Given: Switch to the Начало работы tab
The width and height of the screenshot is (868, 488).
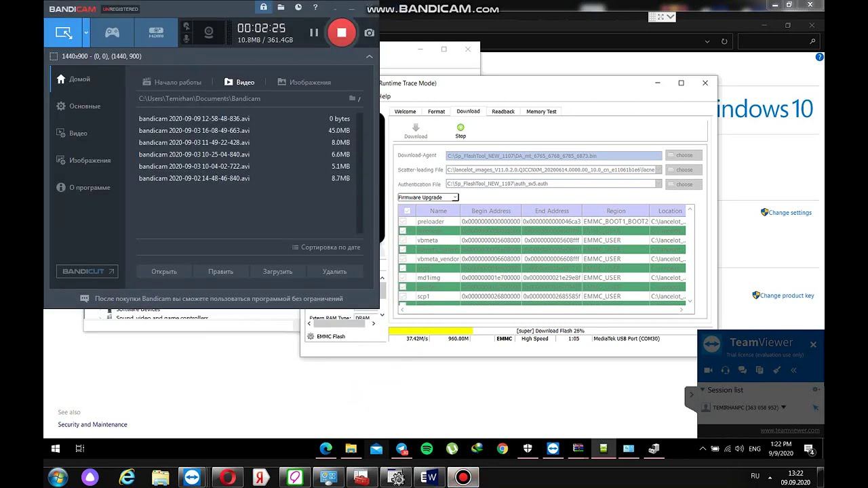Looking at the screenshot, I should click(172, 82).
